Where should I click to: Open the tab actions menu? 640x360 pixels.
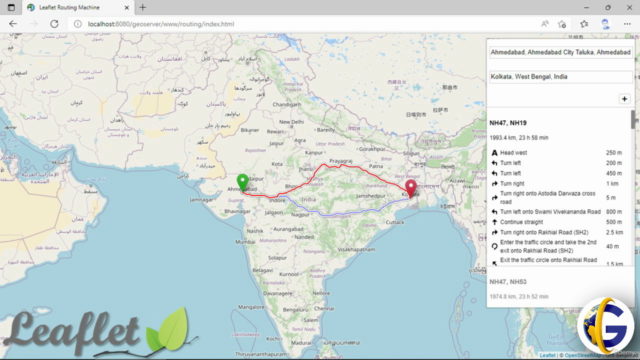point(11,7)
